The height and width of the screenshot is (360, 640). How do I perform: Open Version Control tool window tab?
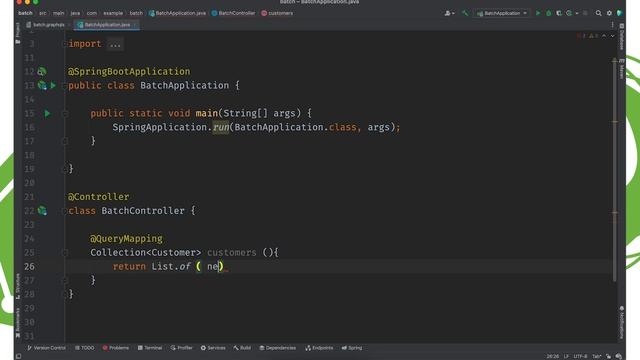[46, 348]
